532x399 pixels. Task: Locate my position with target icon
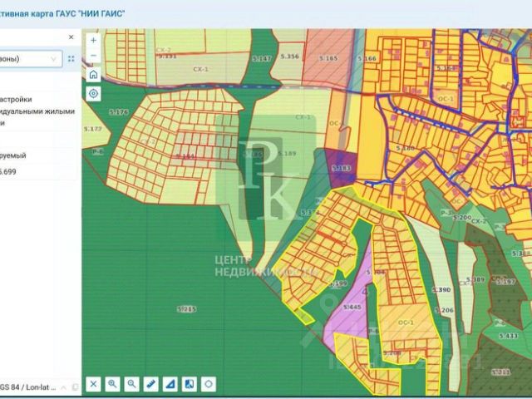(x=93, y=93)
